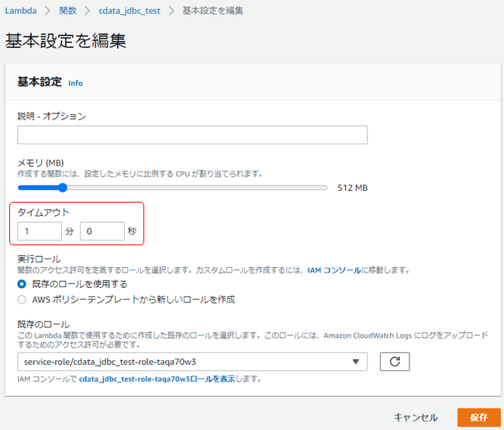Screen dimensions: 504x430
Task: Open the Lambda breadcrumb link
Action: 21,11
